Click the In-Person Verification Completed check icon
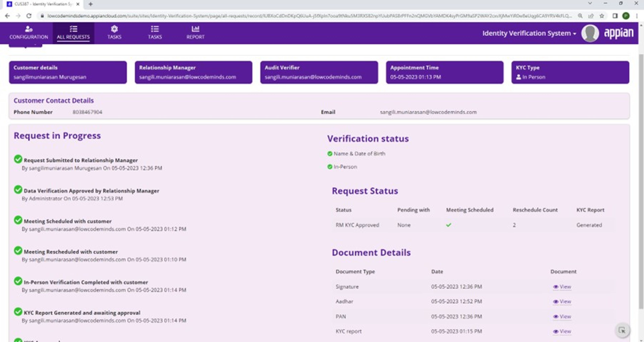The image size is (644, 342). (18, 281)
